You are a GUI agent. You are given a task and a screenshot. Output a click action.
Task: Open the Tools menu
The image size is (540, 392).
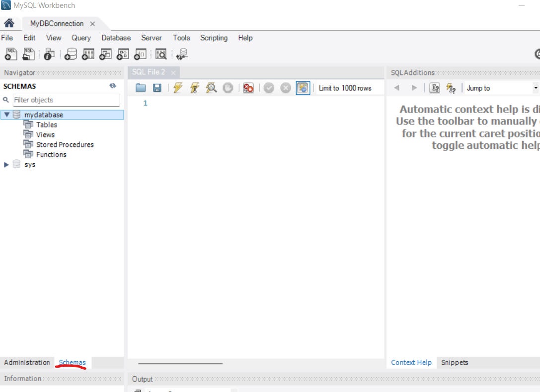[181, 38]
